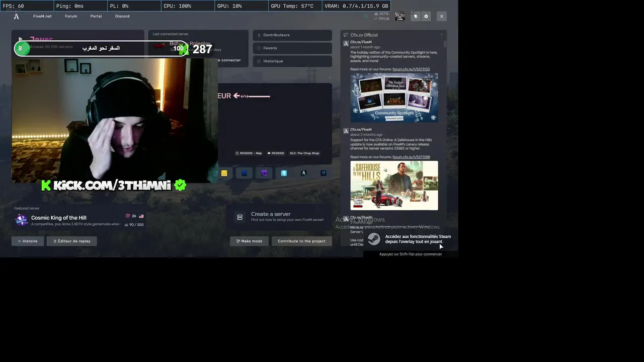Image resolution: width=644 pixels, height=362 pixels.
Task: Open the Favoris server list
Action: tap(292, 48)
